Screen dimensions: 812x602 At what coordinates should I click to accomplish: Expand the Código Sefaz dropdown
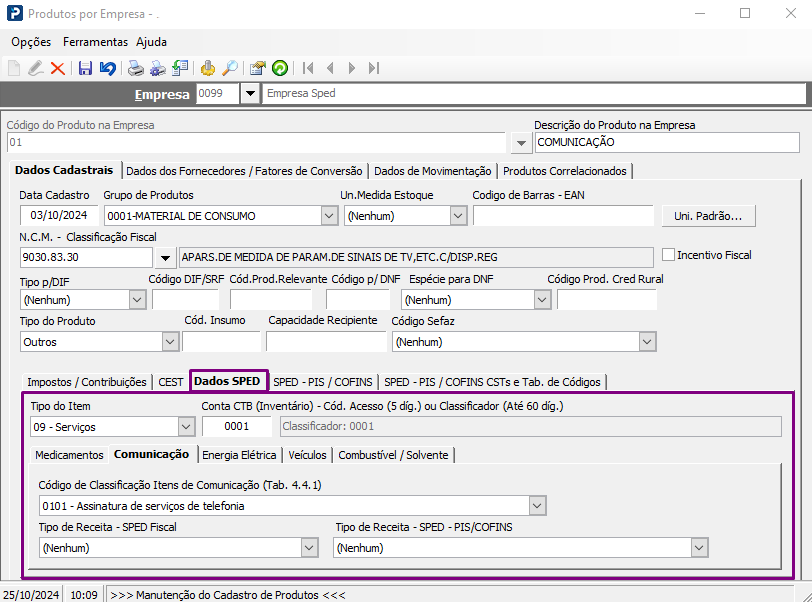click(647, 342)
